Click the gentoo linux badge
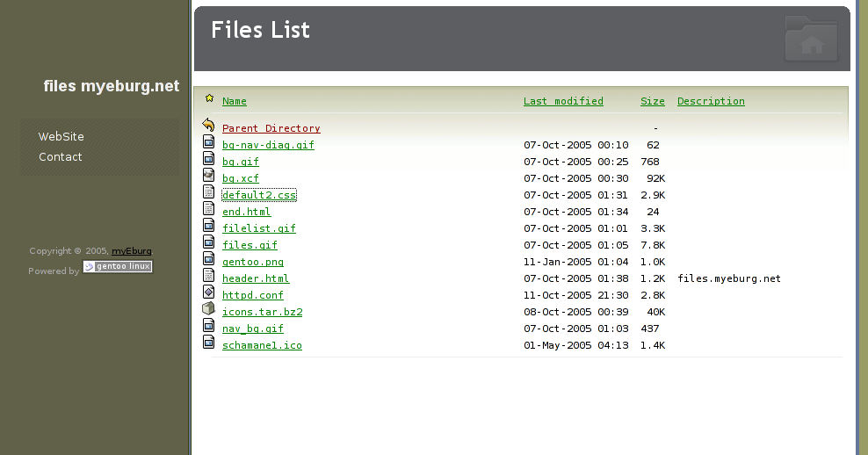Viewport: 868px width, 455px height. tap(118, 266)
